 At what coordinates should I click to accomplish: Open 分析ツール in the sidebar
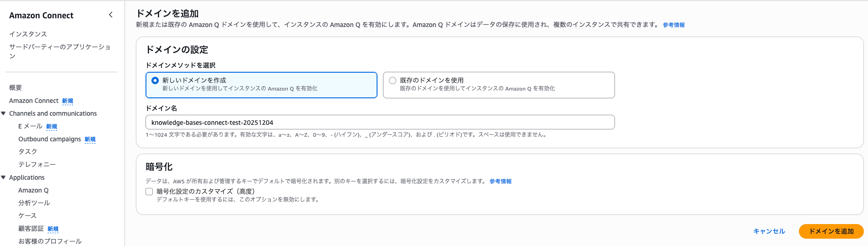coord(34,203)
